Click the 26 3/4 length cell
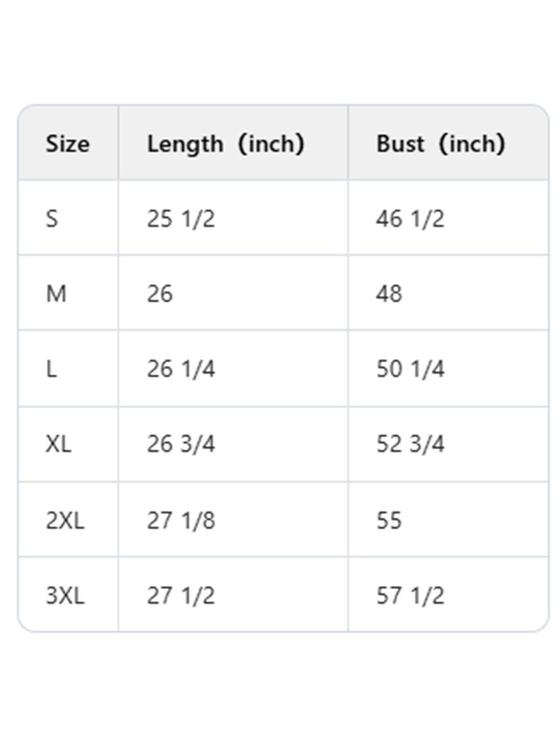Image resolution: width=560 pixels, height=735 pixels. pos(181,444)
